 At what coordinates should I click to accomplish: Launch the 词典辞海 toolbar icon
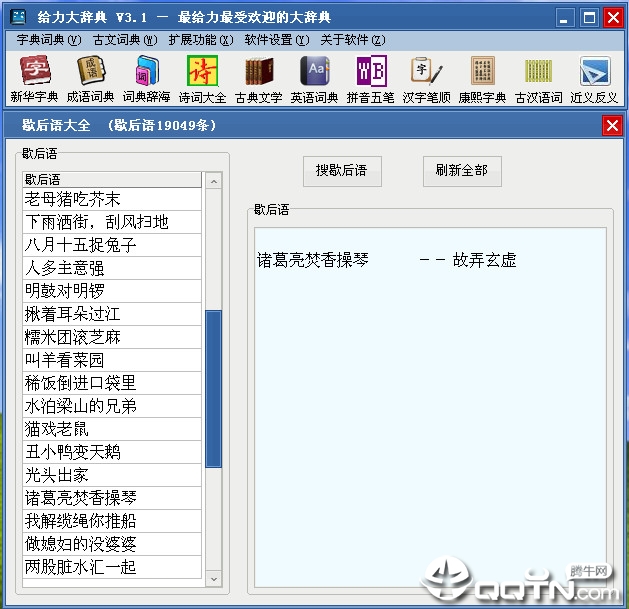pos(146,79)
